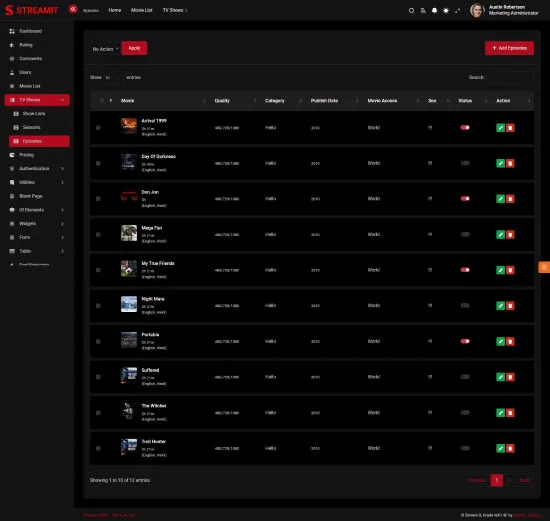Screen dimensions: 550x521
Task: Edit the Don Jon row
Action: 501,199
